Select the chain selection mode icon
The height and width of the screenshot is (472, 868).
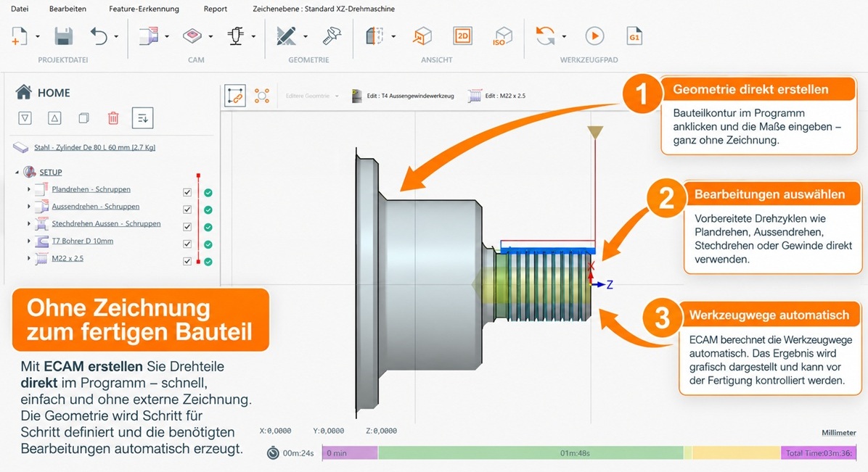[x=235, y=96]
